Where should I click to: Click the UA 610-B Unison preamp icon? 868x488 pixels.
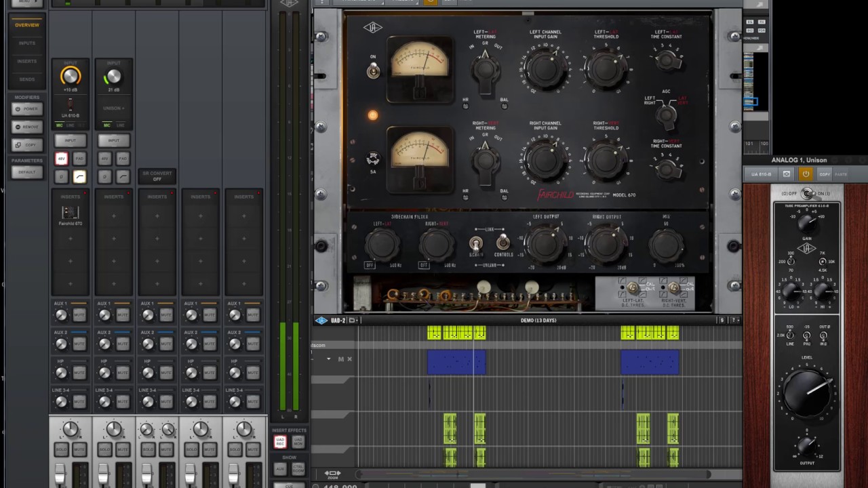click(x=70, y=105)
